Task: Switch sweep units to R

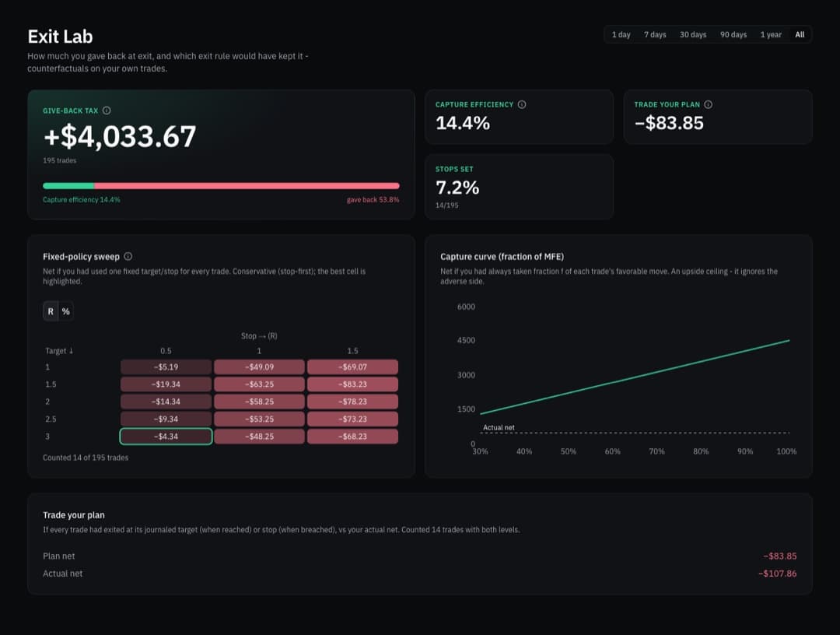Action: [51, 311]
